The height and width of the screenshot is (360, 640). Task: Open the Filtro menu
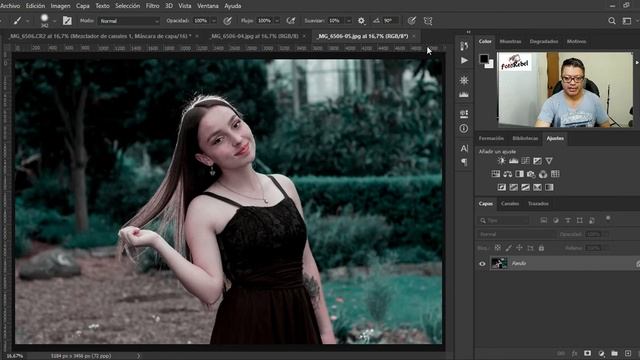pos(152,6)
